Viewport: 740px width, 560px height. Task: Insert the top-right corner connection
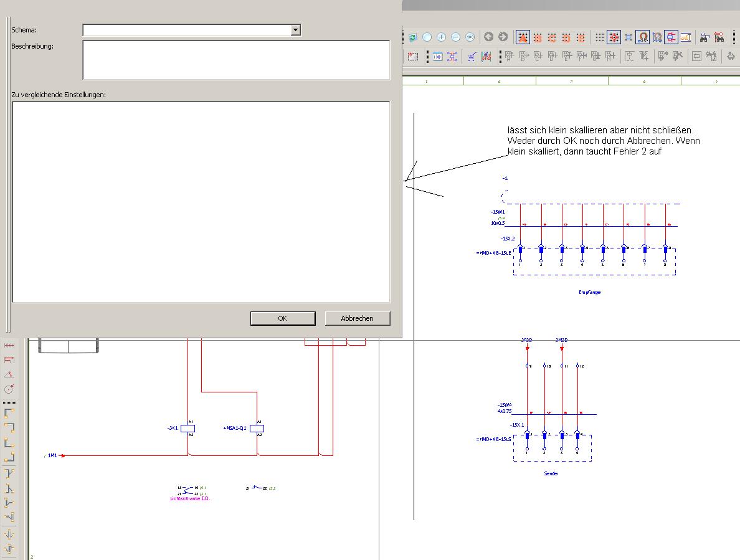(x=9, y=427)
